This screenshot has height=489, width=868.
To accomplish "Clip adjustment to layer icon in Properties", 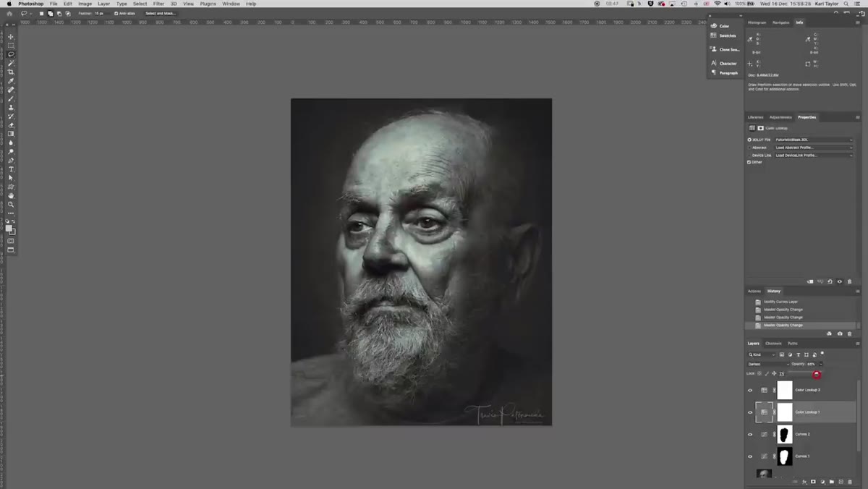I will click(810, 281).
